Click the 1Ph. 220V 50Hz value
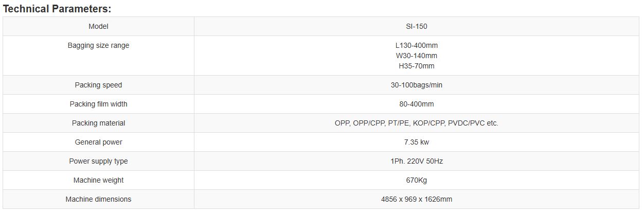 416,161
